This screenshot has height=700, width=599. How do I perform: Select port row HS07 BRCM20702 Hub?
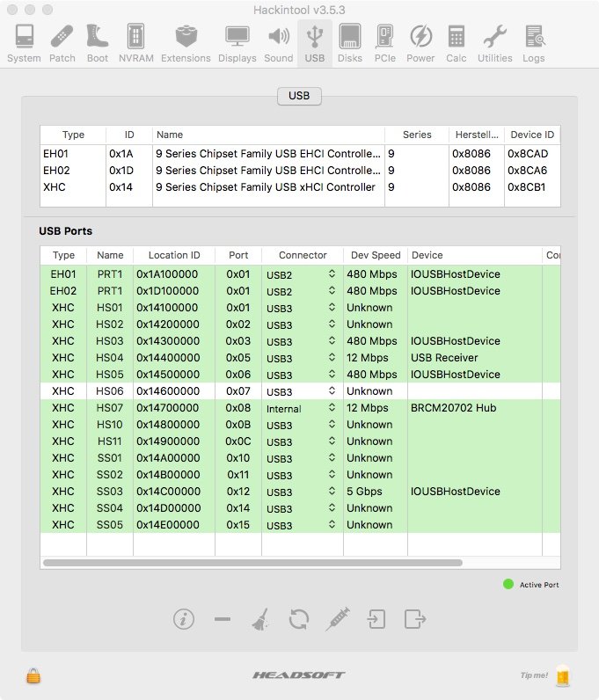(x=300, y=407)
